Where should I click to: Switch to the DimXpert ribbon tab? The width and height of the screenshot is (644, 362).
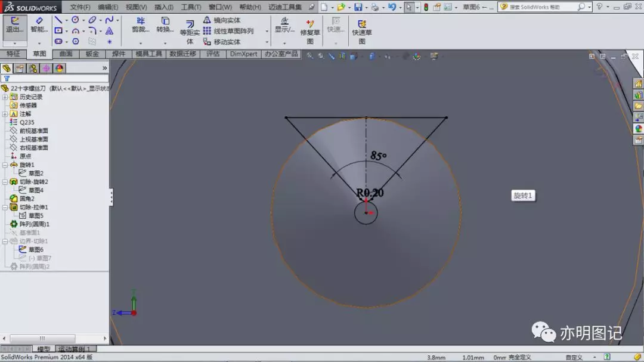tap(243, 54)
